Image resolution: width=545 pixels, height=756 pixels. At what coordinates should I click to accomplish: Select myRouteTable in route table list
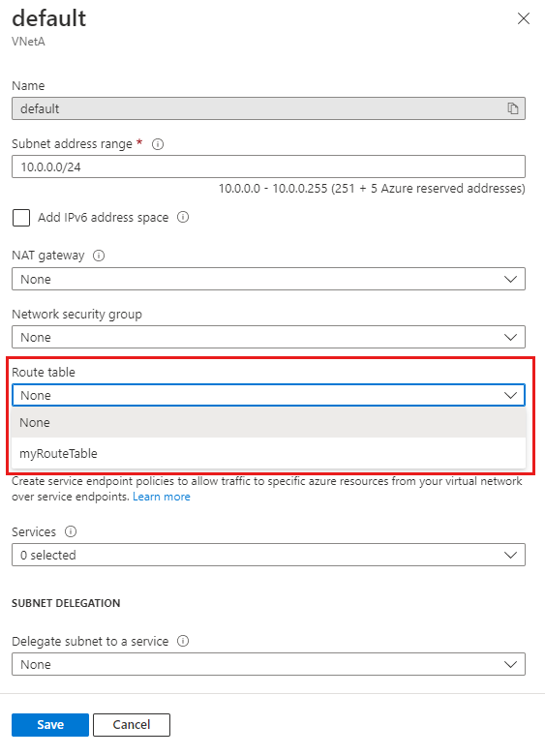tap(269, 453)
